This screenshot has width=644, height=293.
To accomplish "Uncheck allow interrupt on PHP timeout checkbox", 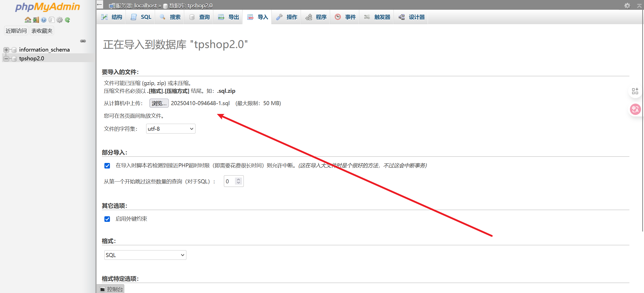I will pos(107,166).
